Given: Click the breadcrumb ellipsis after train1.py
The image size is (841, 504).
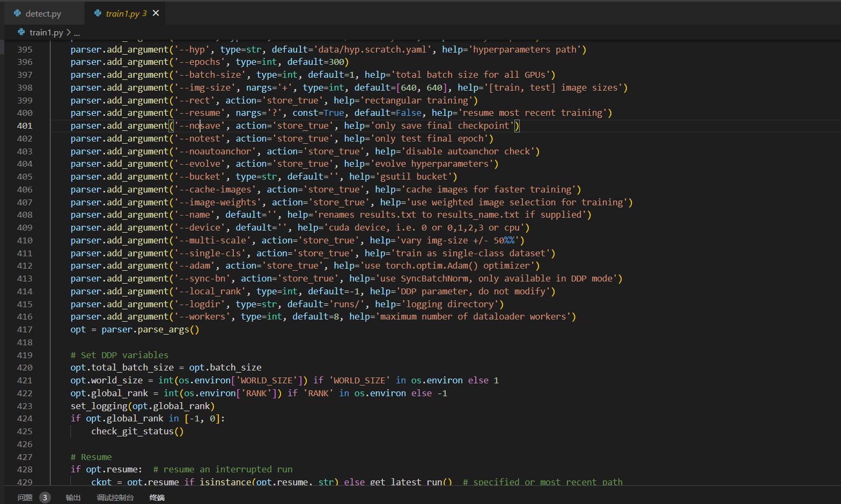Looking at the screenshot, I should coord(77,33).
